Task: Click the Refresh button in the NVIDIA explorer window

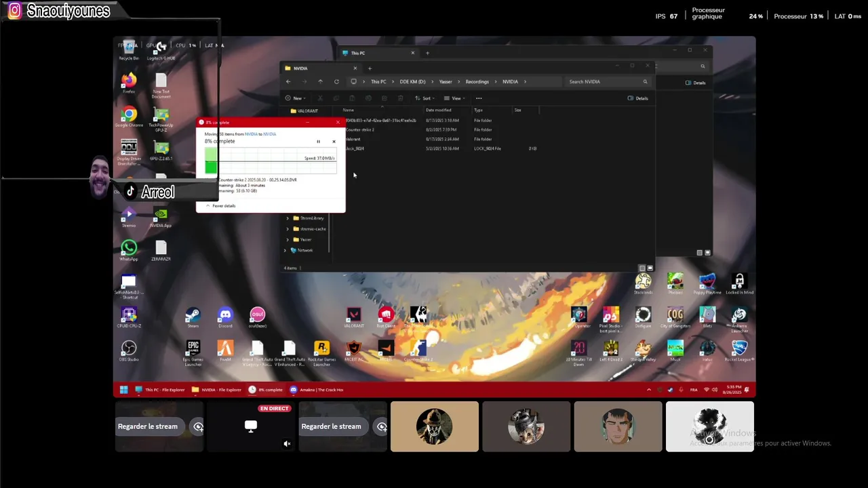Action: tap(336, 81)
